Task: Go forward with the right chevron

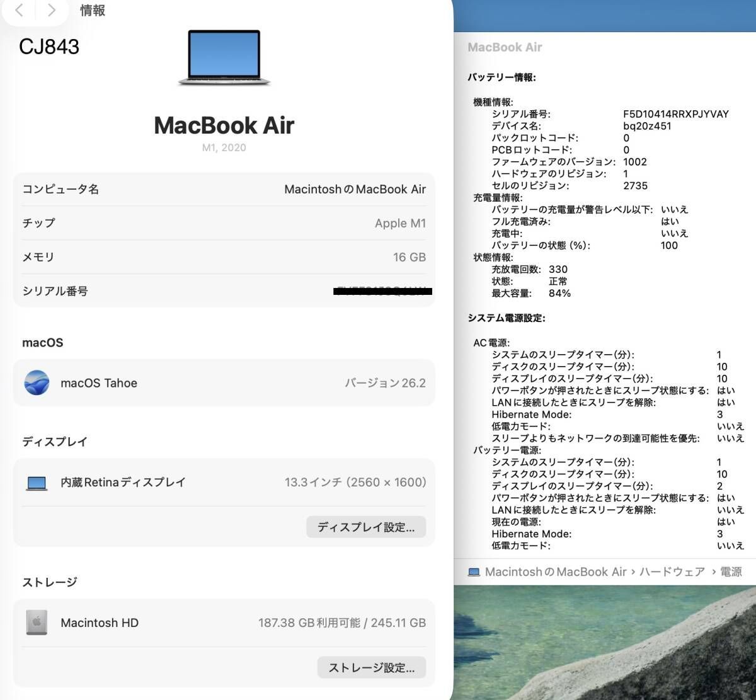Action: click(x=52, y=10)
